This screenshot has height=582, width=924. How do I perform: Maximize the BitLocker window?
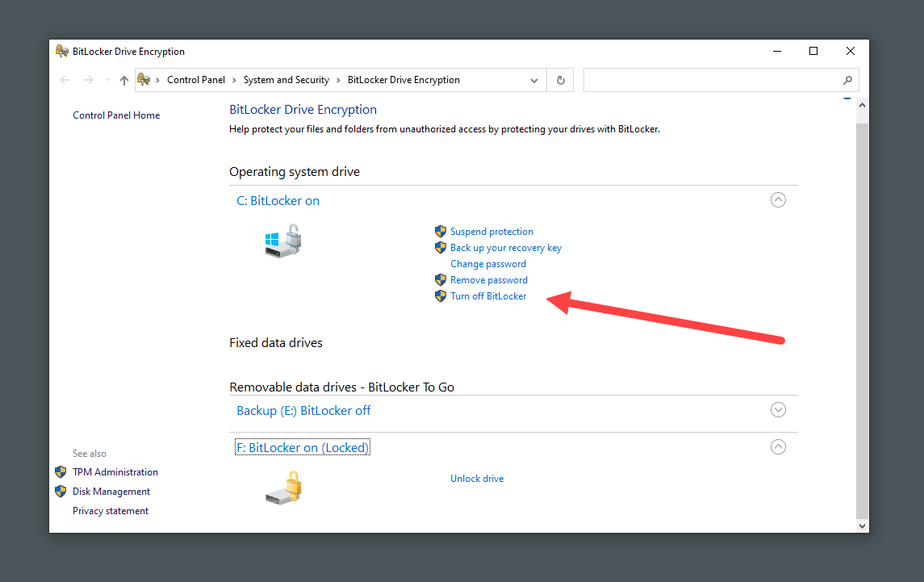[x=813, y=52]
